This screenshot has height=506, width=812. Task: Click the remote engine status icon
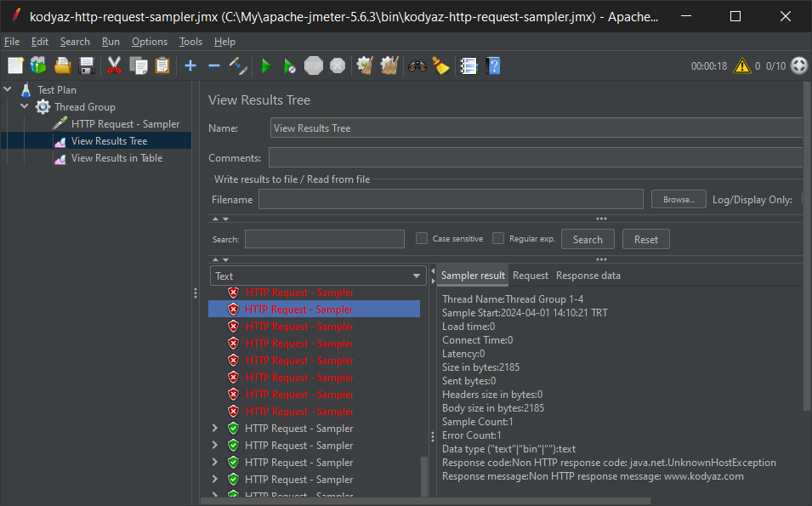[799, 65]
